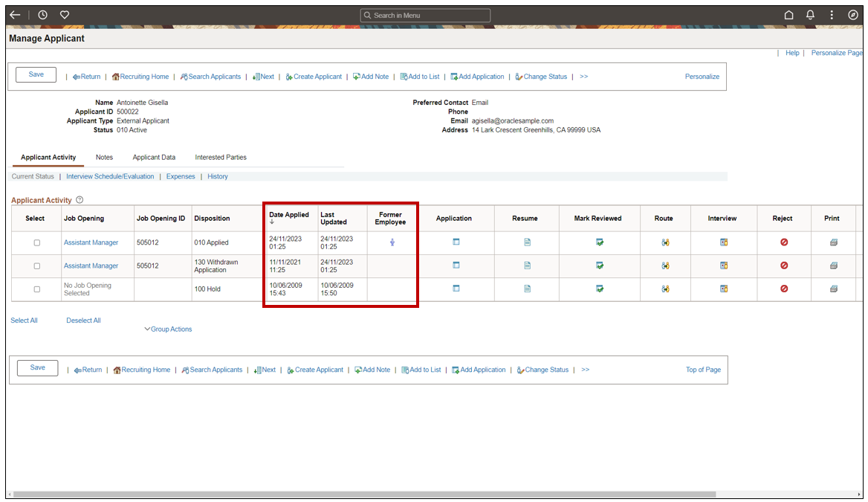Click top Next link

click(x=263, y=77)
